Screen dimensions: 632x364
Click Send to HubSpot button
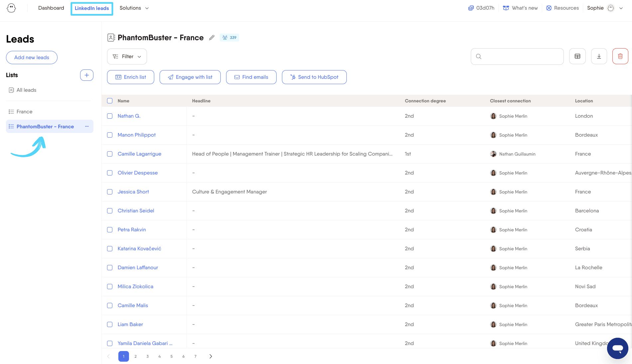coord(314,77)
